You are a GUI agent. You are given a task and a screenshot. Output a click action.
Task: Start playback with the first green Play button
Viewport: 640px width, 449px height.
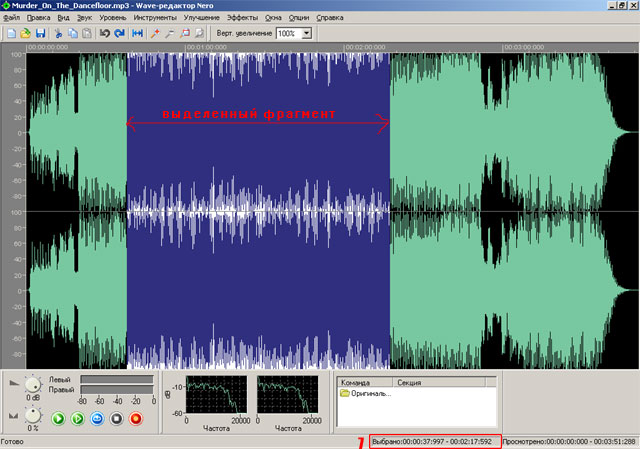[58, 419]
